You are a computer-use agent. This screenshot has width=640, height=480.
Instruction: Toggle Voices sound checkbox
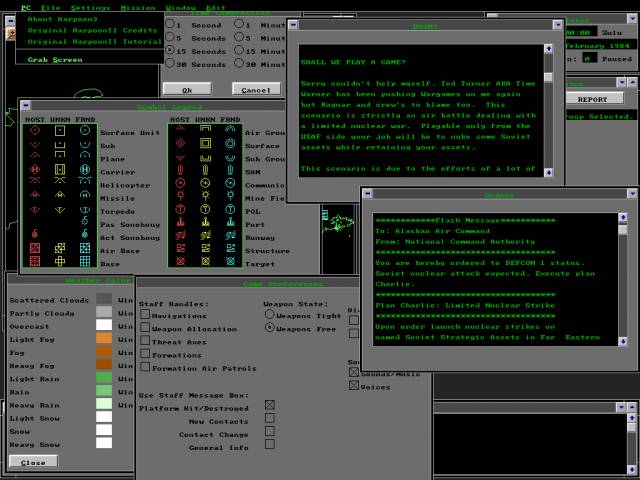tap(354, 386)
